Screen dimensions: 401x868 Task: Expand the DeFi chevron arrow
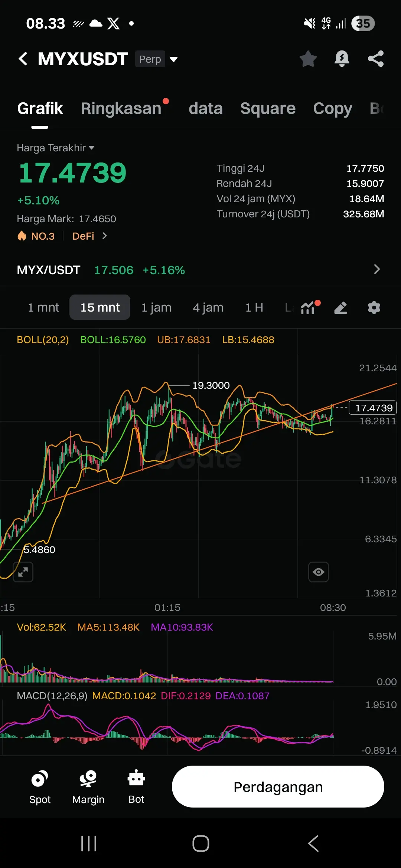[105, 236]
